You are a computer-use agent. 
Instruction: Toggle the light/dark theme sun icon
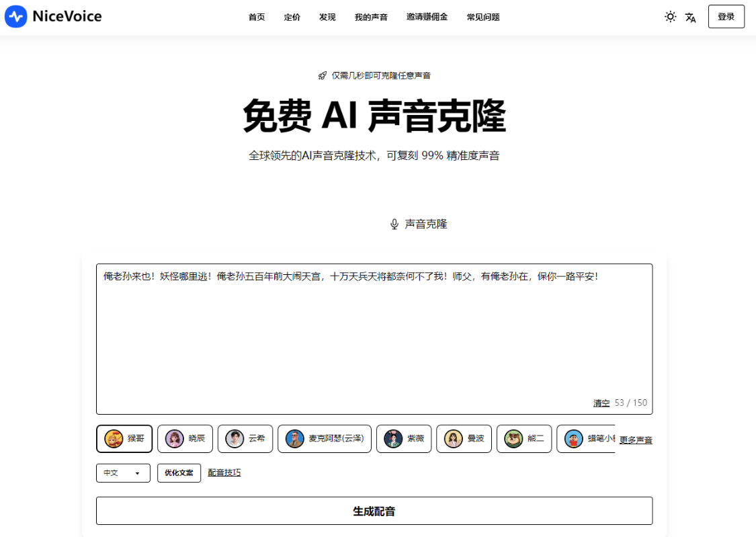pyautogui.click(x=670, y=17)
